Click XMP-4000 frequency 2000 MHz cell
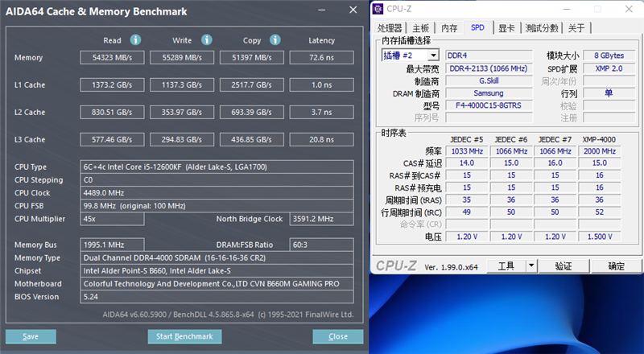This screenshot has width=644, height=354. point(599,151)
